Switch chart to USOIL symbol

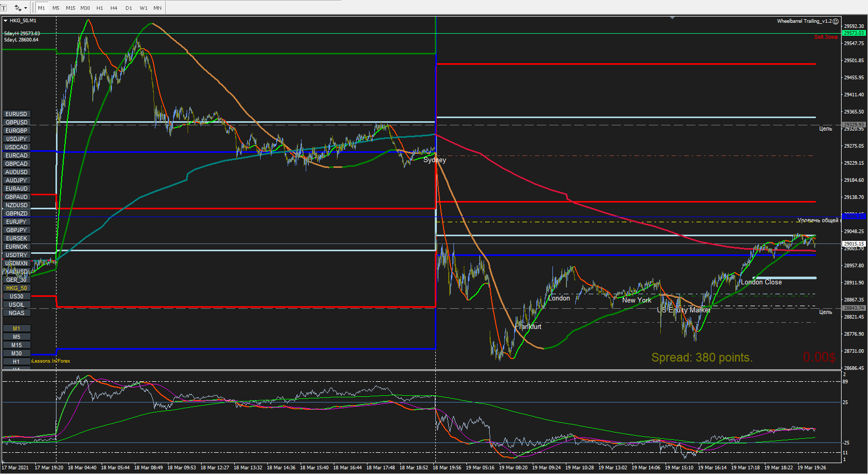tap(17, 305)
